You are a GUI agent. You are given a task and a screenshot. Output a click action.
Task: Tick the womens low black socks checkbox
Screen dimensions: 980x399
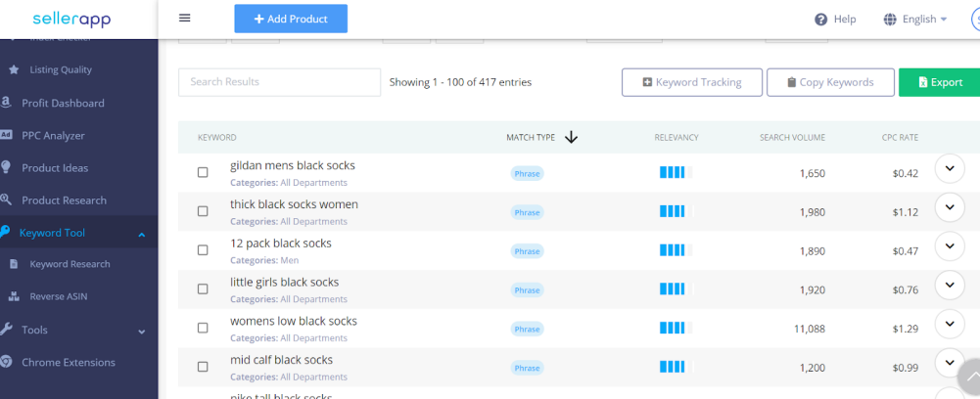(203, 328)
